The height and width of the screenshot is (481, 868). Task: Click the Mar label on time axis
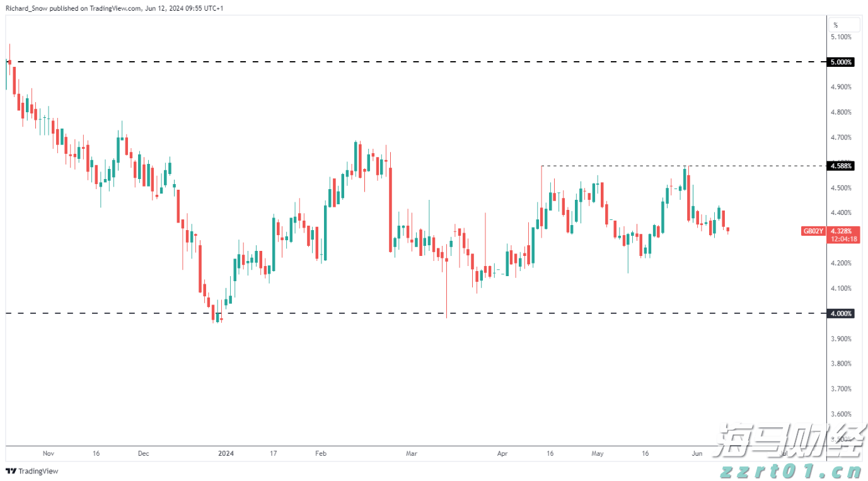[x=411, y=453]
